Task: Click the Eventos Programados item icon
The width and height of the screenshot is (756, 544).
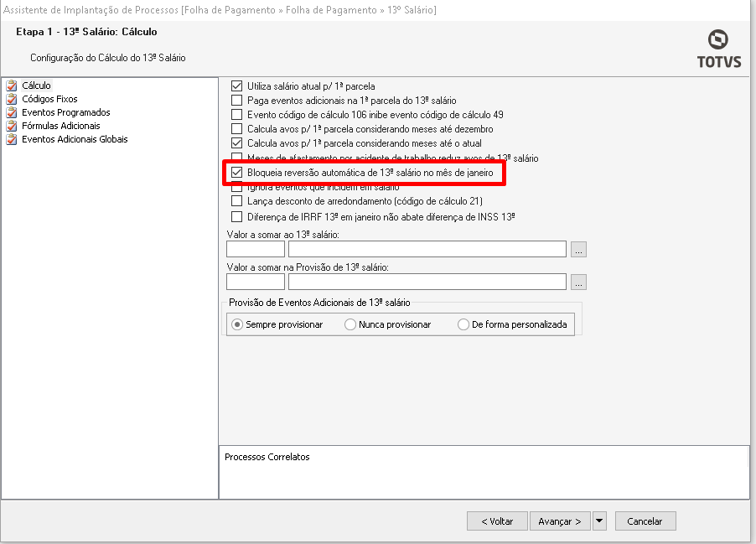Action: click(x=12, y=113)
